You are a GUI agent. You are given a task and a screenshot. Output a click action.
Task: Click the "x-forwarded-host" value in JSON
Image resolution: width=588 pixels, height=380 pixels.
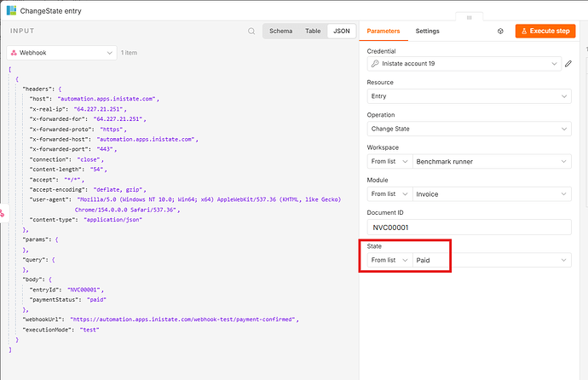146,140
